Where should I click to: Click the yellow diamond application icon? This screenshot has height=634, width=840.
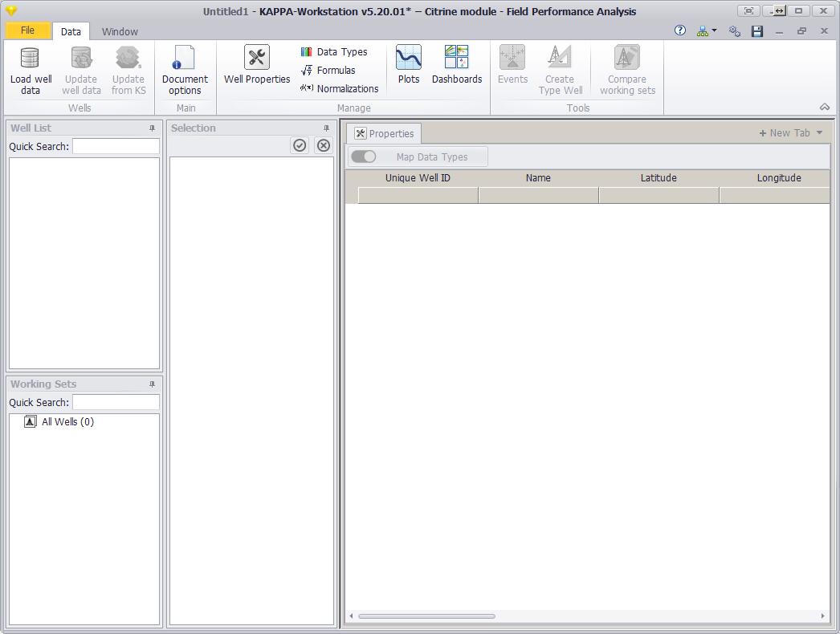11,10
